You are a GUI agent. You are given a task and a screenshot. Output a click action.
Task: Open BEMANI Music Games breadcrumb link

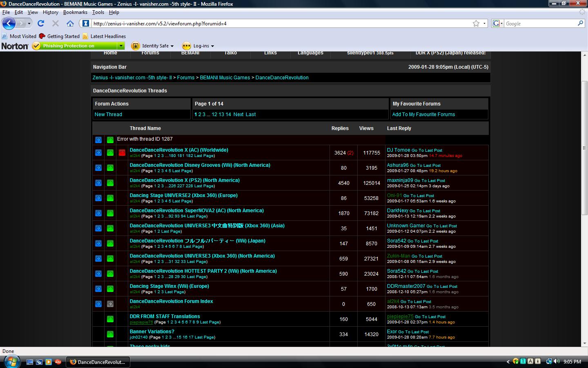pos(225,78)
